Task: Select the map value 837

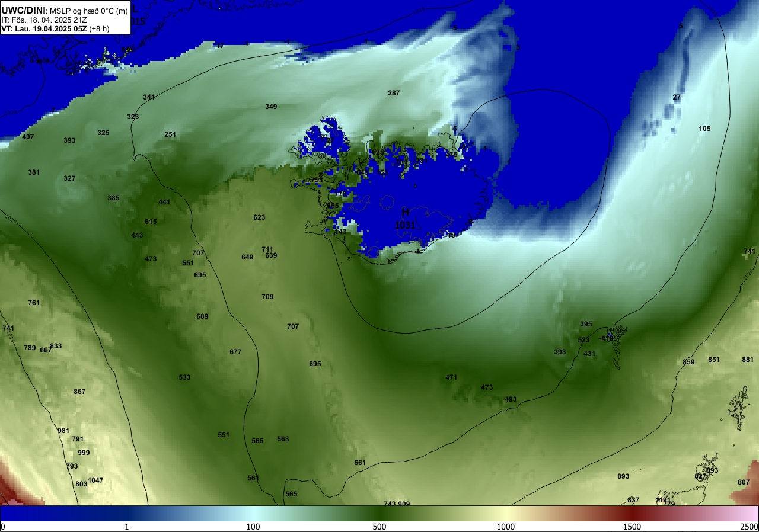Action: point(633,500)
